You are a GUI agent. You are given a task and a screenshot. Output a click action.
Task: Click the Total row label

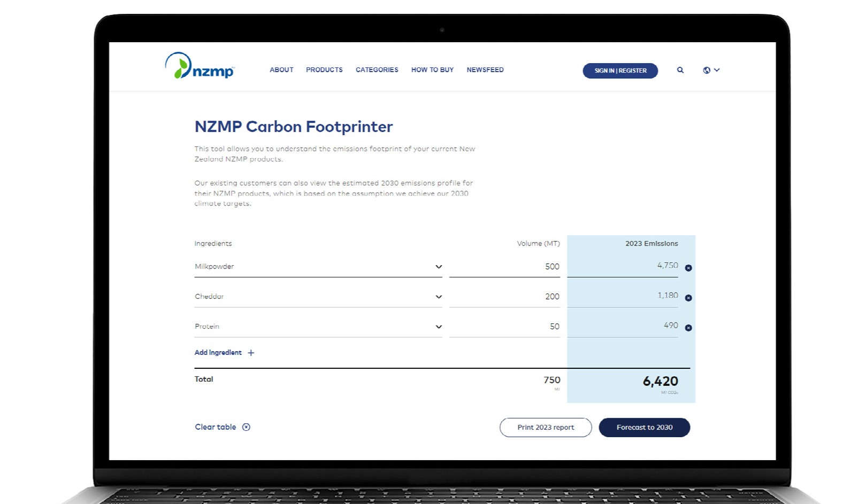[x=204, y=379]
